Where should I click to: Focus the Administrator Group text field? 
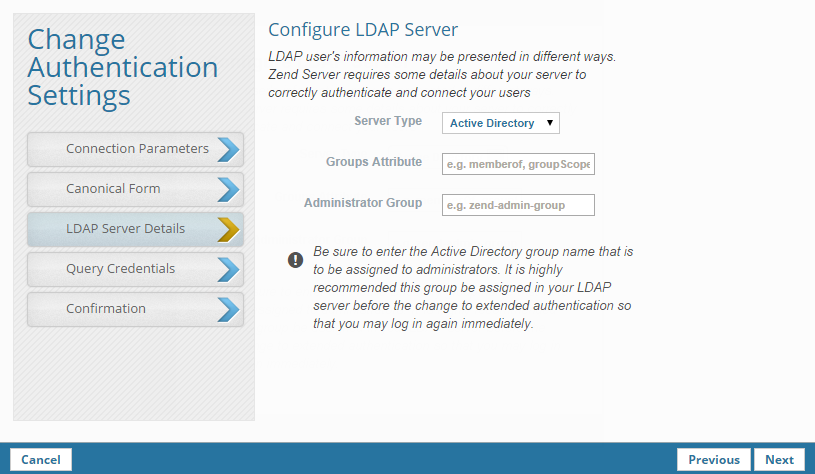click(x=518, y=205)
